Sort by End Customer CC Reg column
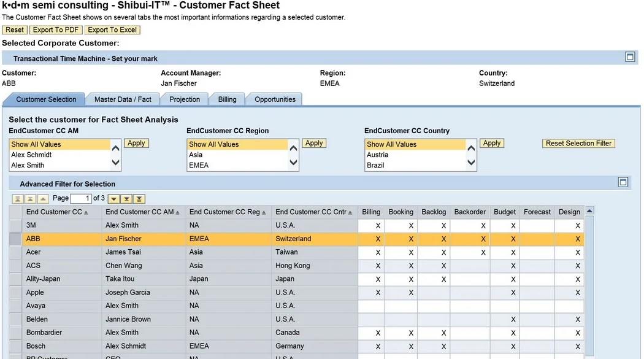 (x=264, y=213)
